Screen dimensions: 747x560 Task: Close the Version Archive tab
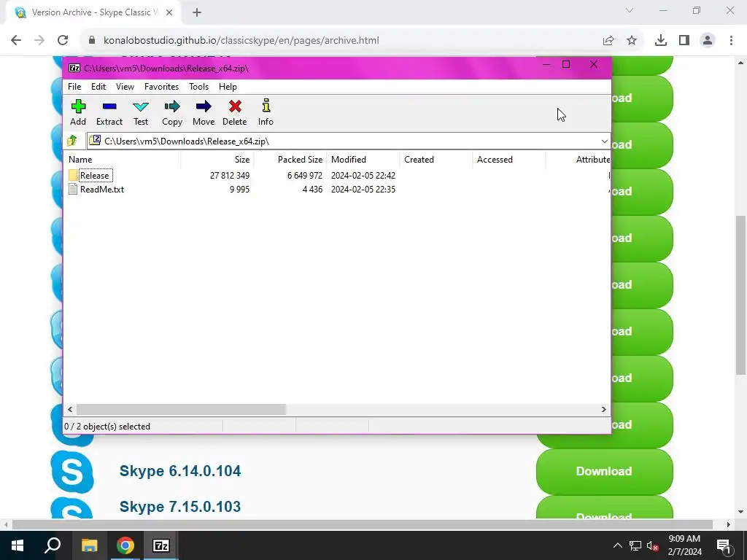pos(169,12)
